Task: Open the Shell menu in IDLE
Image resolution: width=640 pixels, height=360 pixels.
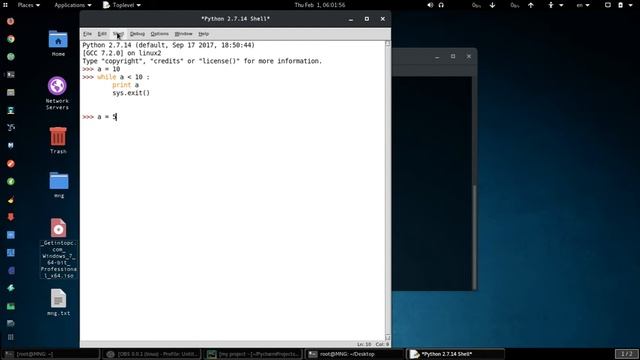Action: point(118,34)
